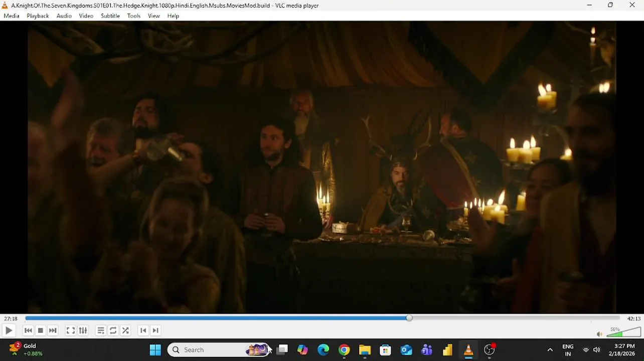
Task: Click the VLC cone title bar icon
Action: tap(6, 6)
